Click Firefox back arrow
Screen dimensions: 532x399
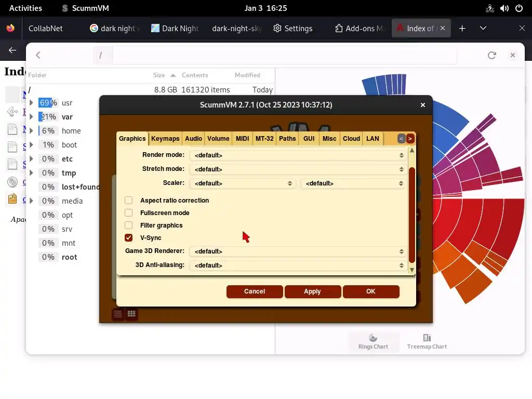(12, 50)
